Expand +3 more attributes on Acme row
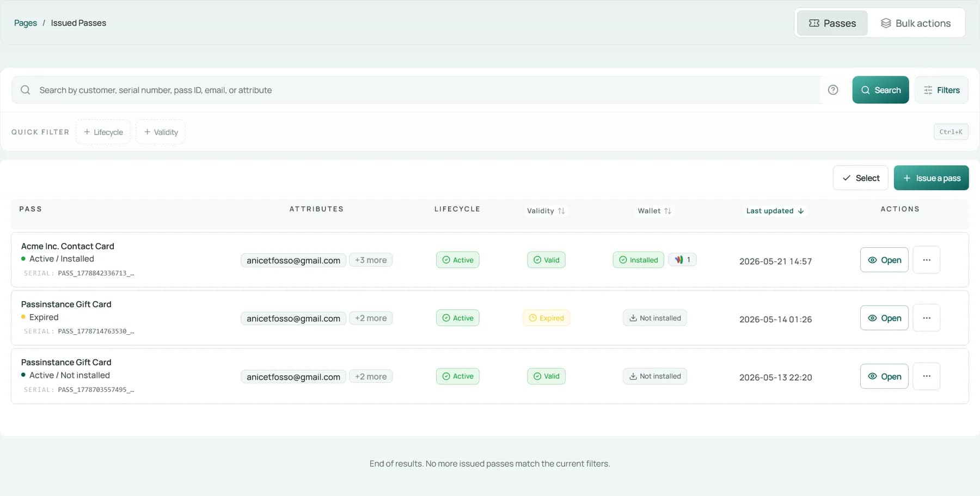This screenshot has width=980, height=496. coord(371,260)
